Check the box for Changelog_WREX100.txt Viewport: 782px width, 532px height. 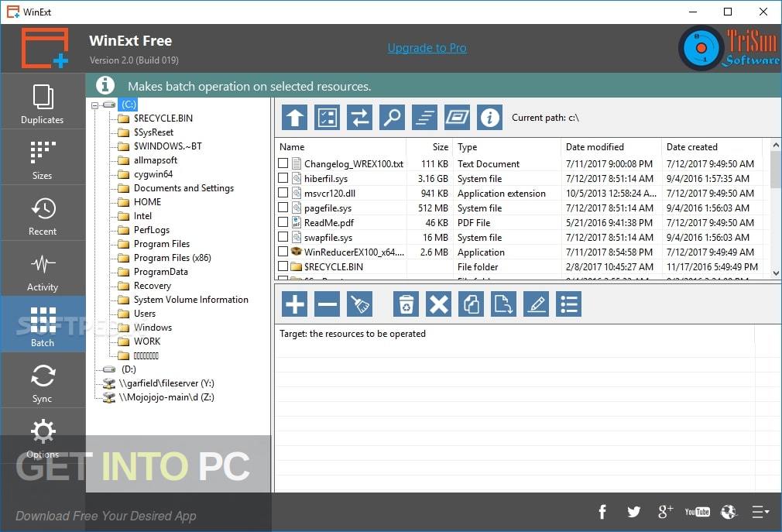(283, 163)
